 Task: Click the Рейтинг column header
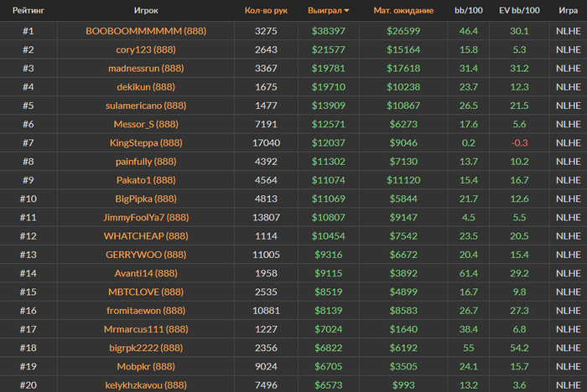[x=29, y=11]
